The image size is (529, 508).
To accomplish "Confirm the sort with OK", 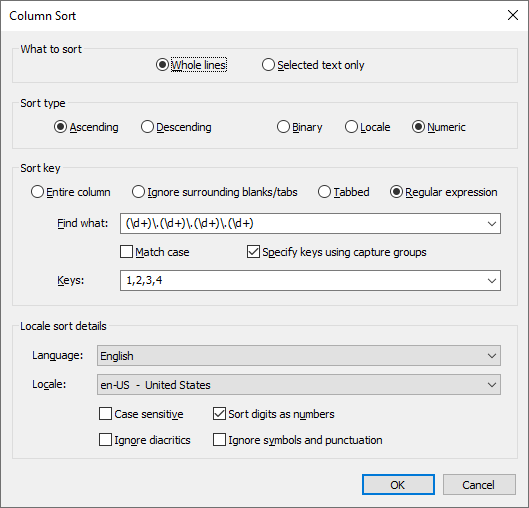I will coord(398,485).
